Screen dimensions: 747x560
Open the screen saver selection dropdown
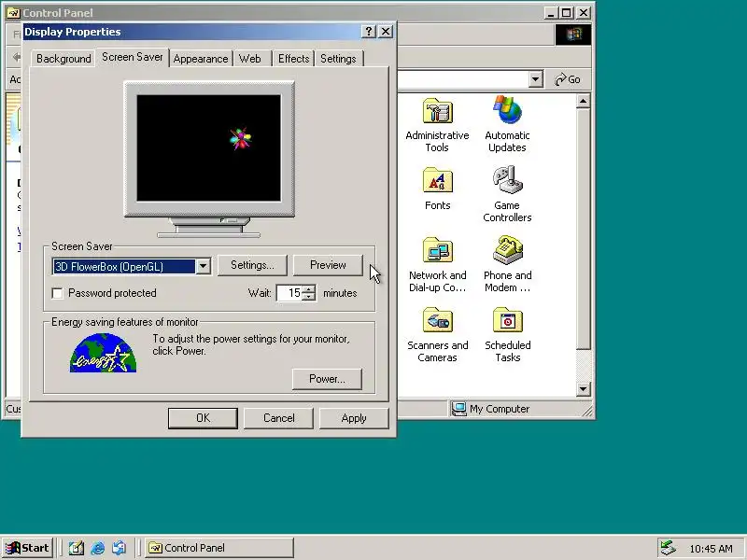pyautogui.click(x=203, y=266)
